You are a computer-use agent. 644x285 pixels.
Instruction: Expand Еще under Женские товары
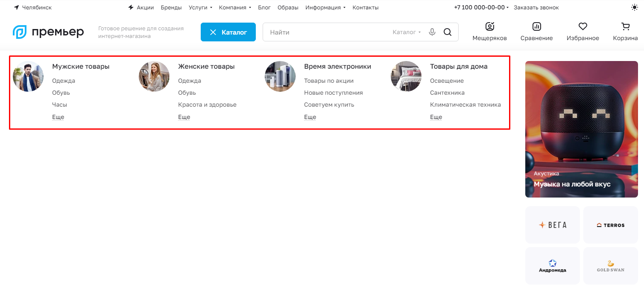click(x=184, y=117)
